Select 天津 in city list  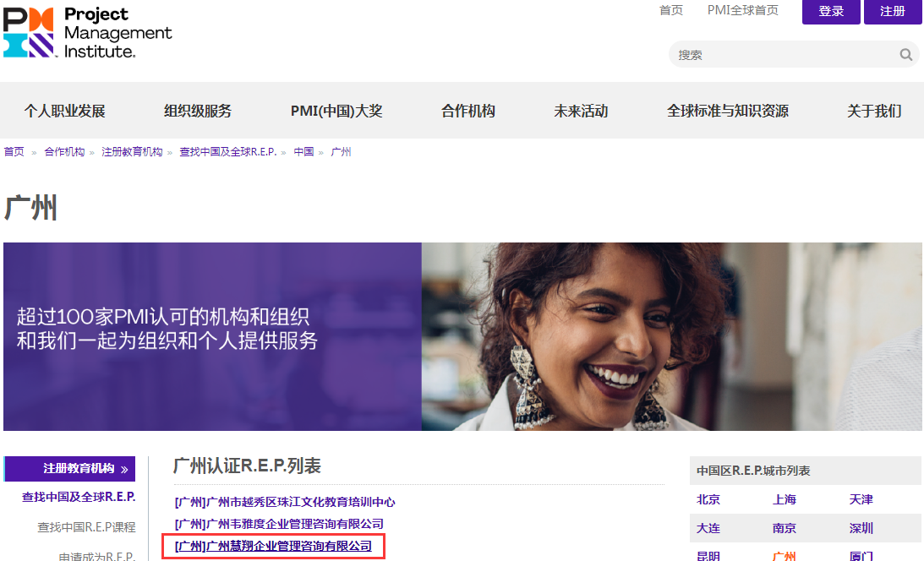(x=861, y=499)
